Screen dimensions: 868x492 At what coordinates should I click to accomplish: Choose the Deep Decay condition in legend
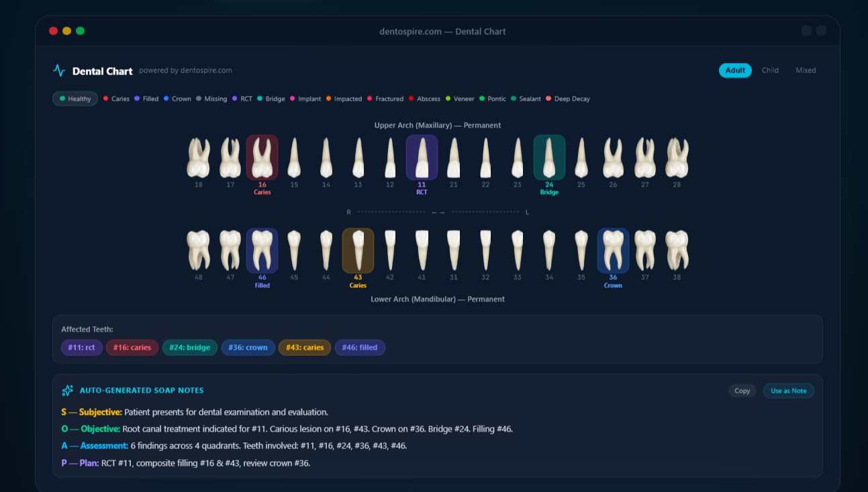568,99
